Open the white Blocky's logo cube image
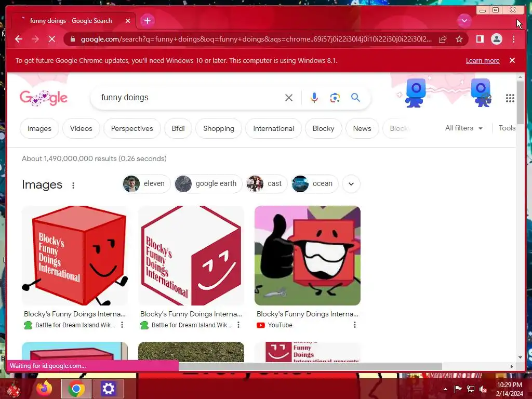The height and width of the screenshot is (399, 532). tap(191, 256)
